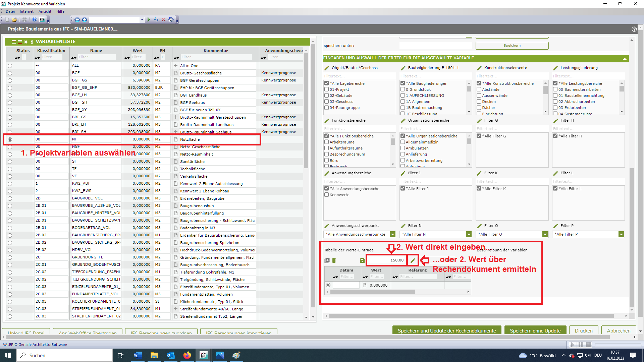Click Speichern ohne Update button
644x362 pixels.
point(535,330)
